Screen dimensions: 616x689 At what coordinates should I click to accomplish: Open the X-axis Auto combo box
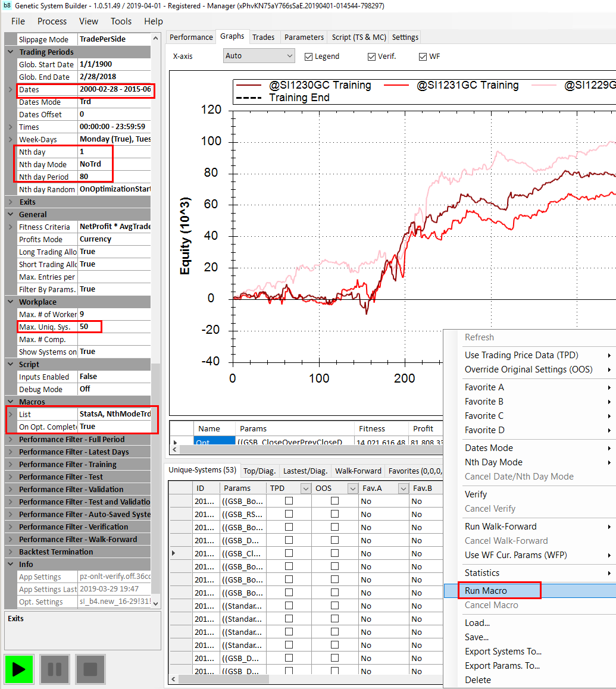click(259, 56)
